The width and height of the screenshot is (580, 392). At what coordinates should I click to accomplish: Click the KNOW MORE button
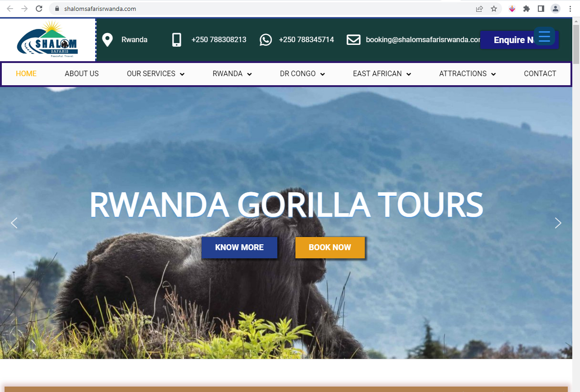239,247
